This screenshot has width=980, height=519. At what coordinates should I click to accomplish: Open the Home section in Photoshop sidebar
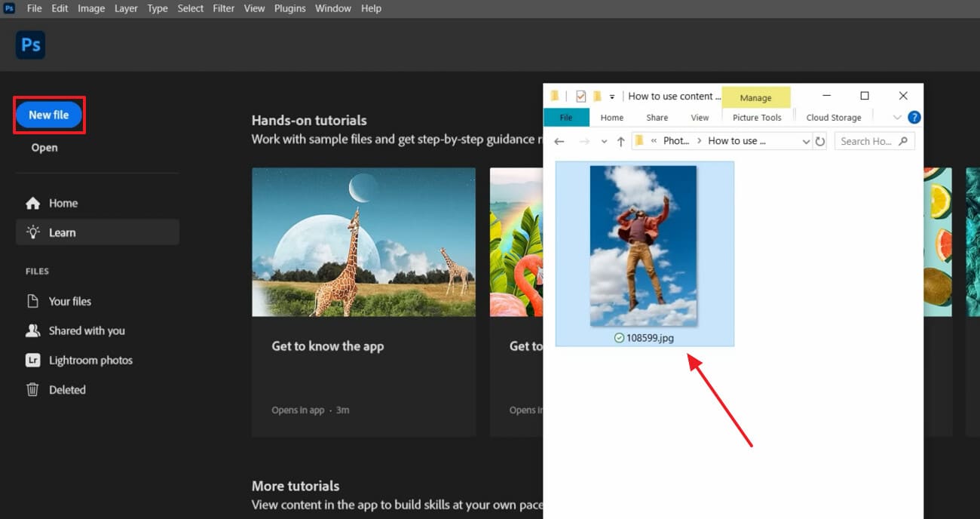tap(63, 202)
